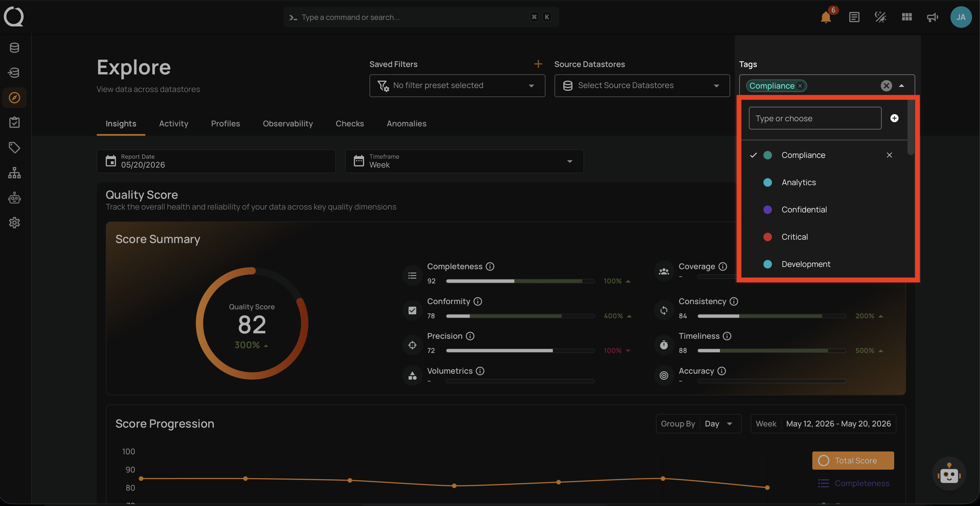The width and height of the screenshot is (980, 506).
Task: Switch to the Anomalies tab
Action: coord(406,124)
